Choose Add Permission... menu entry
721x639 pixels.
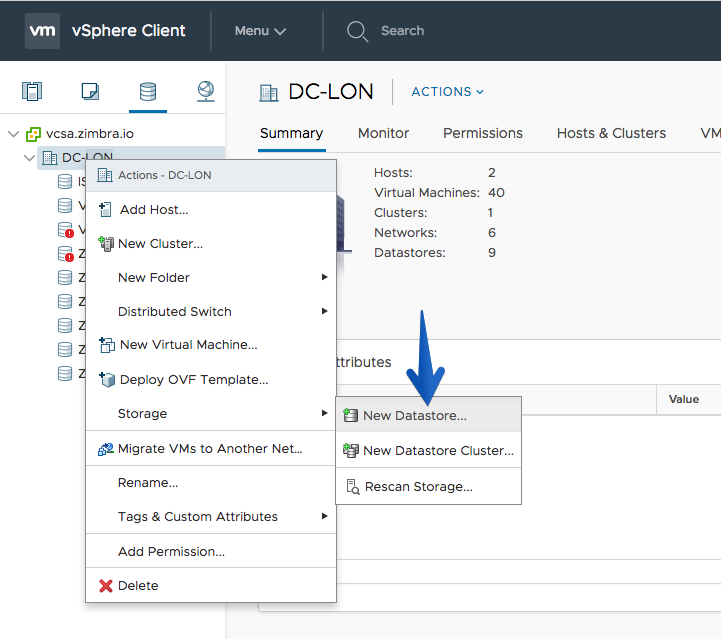pos(211,551)
